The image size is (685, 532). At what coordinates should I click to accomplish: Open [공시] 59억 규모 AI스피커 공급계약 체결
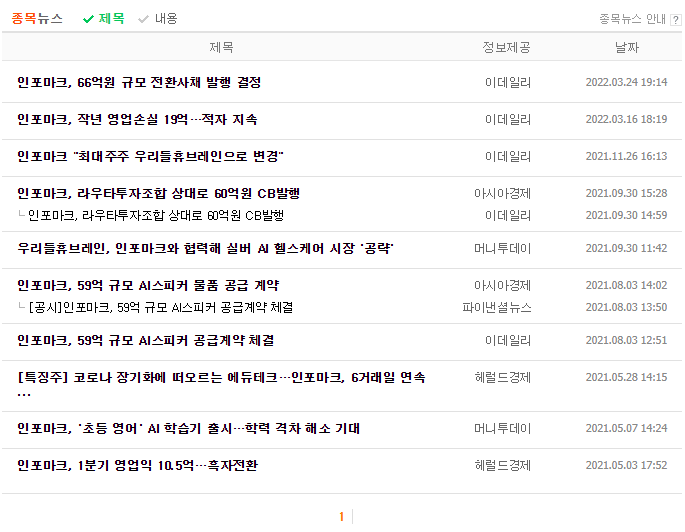[x=161, y=307]
